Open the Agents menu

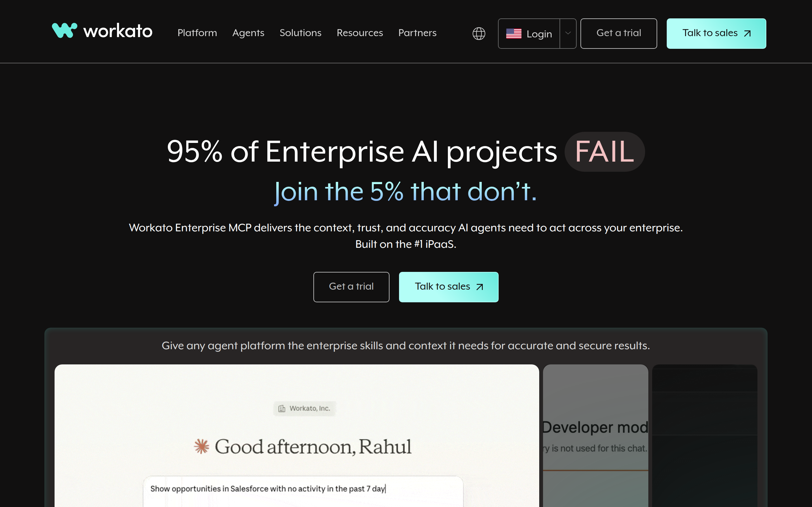point(248,33)
